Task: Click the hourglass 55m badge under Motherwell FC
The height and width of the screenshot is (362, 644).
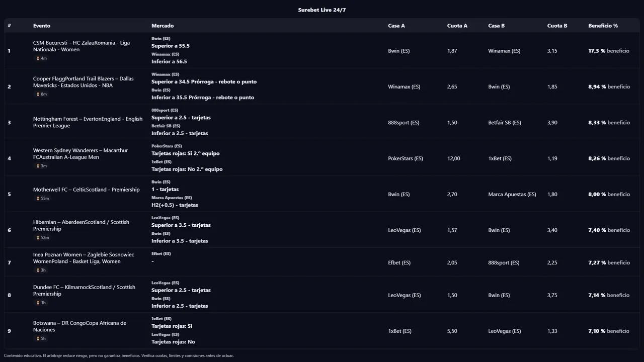Action: click(x=42, y=199)
